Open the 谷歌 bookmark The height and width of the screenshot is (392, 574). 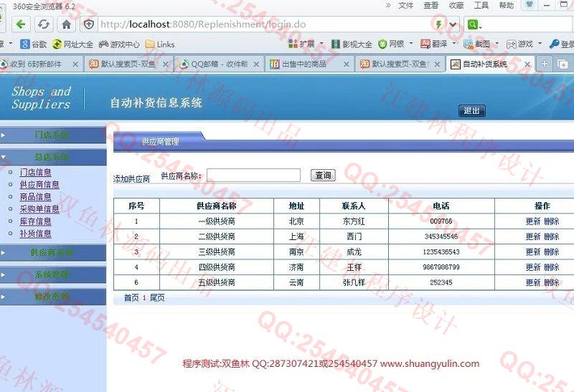(33, 44)
